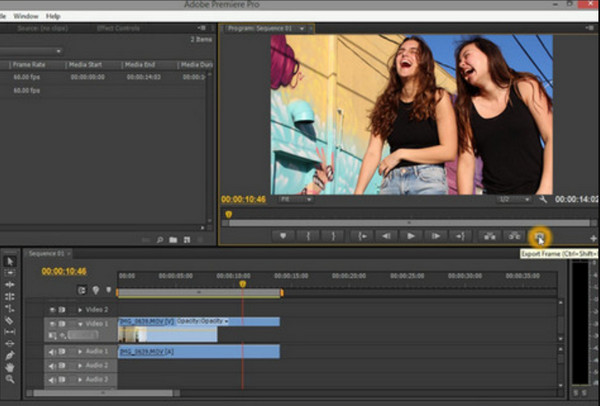
Task: Select the Sequence 01 timeline tab
Action: click(47, 253)
